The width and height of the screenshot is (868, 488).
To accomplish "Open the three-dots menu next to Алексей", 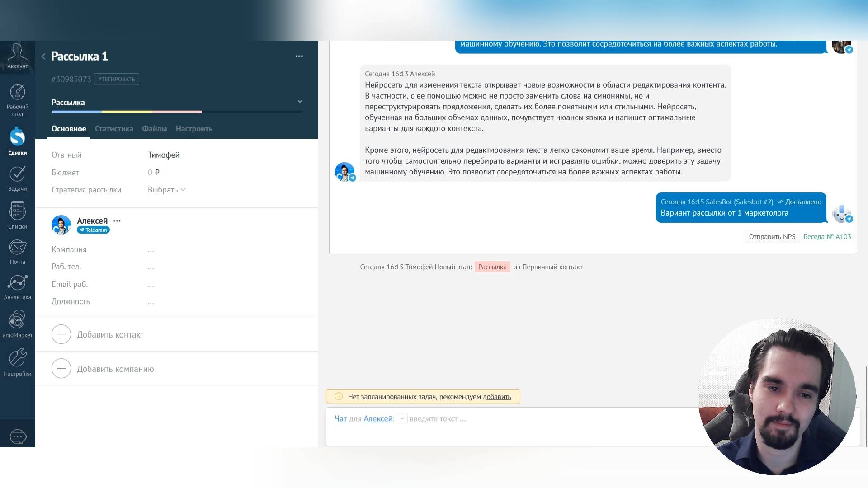I will tap(117, 221).
